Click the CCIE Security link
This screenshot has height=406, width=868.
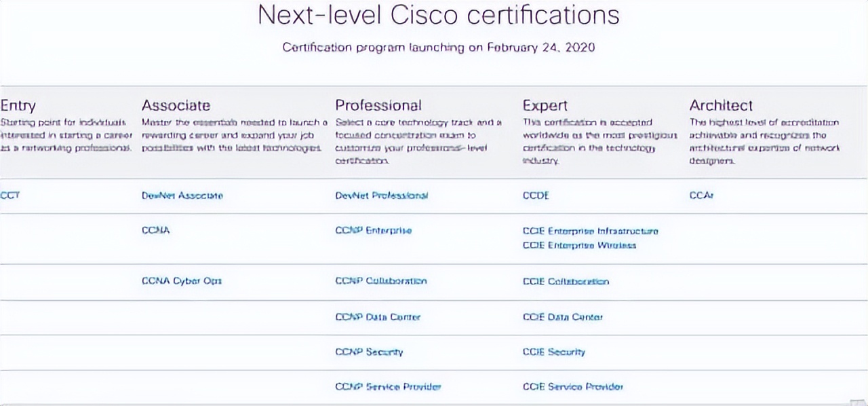[553, 352]
